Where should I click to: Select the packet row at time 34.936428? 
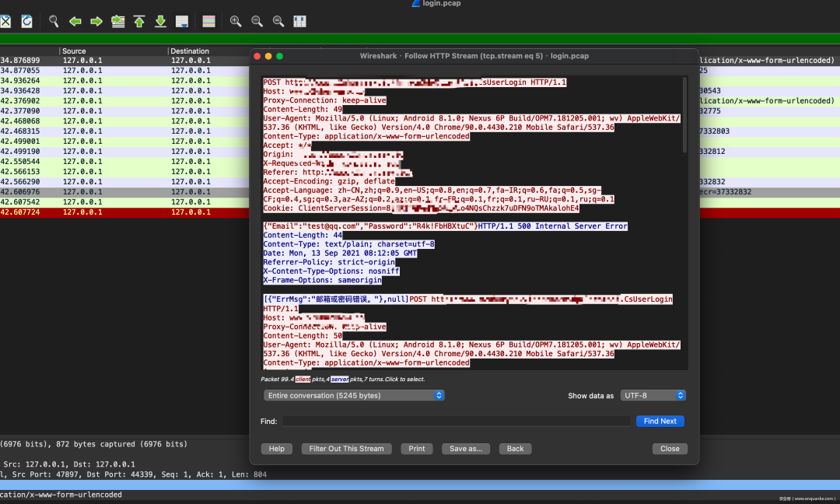(x=124, y=91)
